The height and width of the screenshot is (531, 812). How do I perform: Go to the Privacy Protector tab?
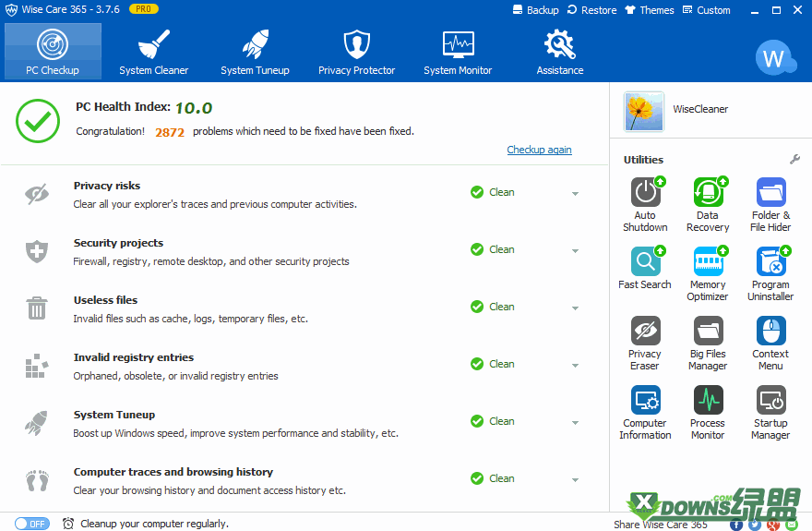[357, 52]
